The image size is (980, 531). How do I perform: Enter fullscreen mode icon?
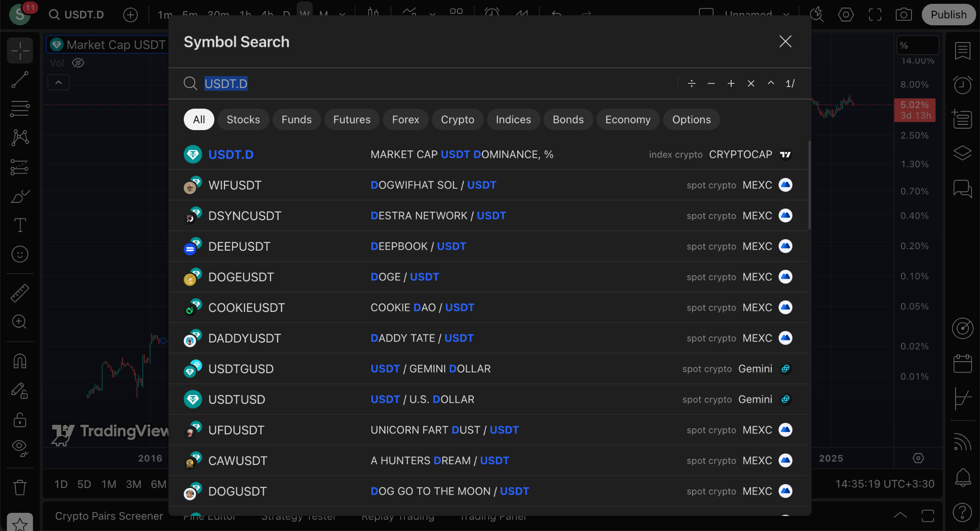coord(875,14)
